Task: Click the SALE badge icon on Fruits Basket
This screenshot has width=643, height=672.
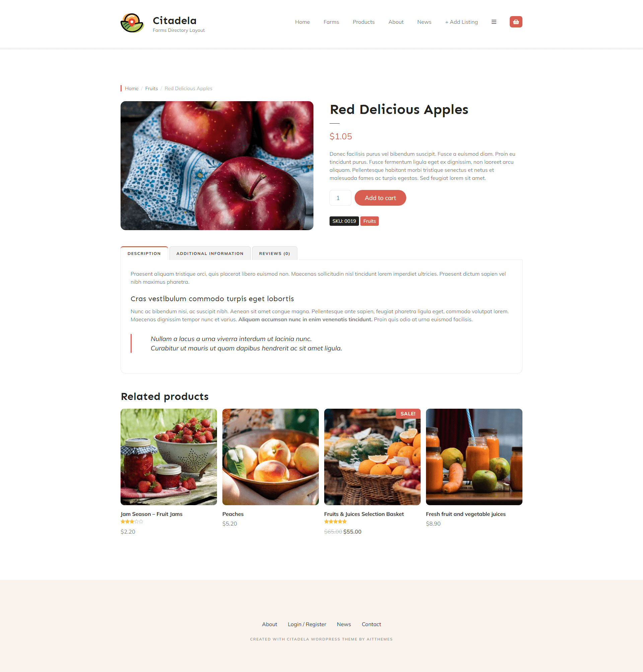Action: [407, 413]
